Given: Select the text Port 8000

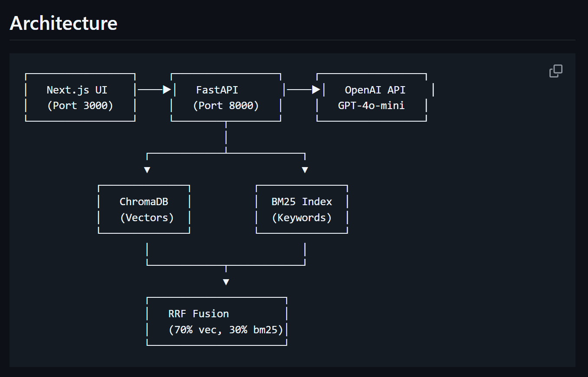Looking at the screenshot, I should click(226, 105).
